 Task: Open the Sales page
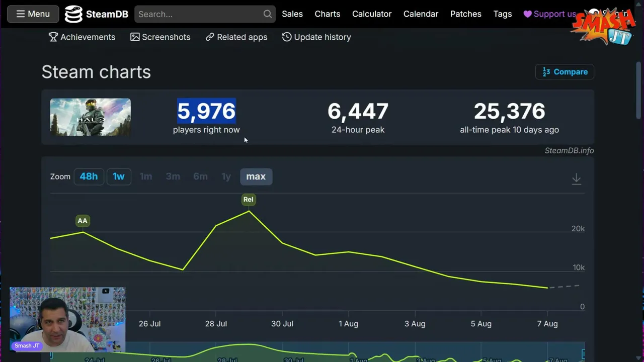(x=292, y=14)
